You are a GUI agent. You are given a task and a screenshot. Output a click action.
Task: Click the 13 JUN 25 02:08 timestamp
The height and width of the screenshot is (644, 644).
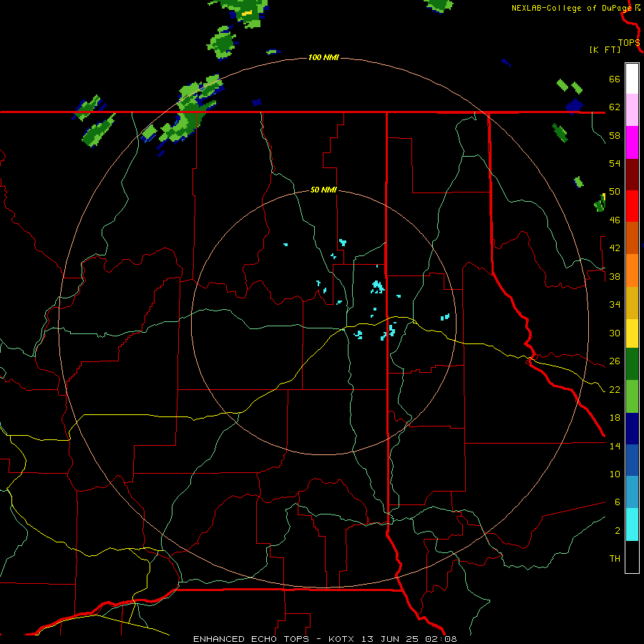[x=409, y=639]
